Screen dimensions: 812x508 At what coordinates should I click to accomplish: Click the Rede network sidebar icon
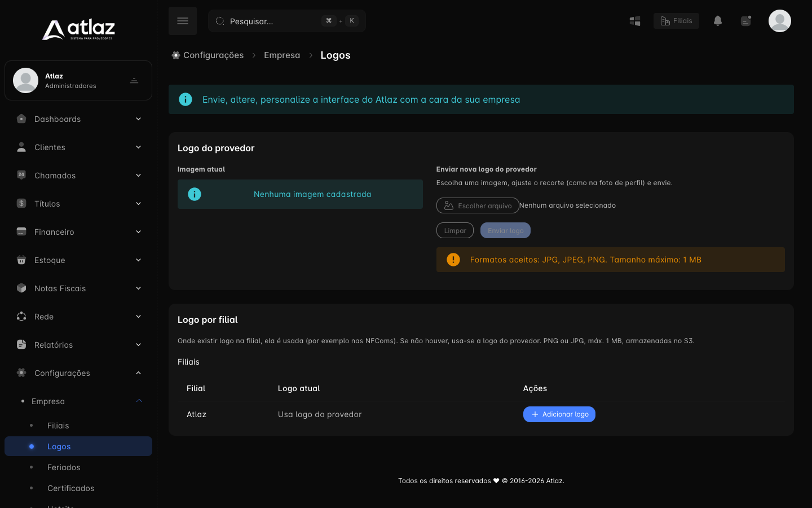tap(21, 316)
